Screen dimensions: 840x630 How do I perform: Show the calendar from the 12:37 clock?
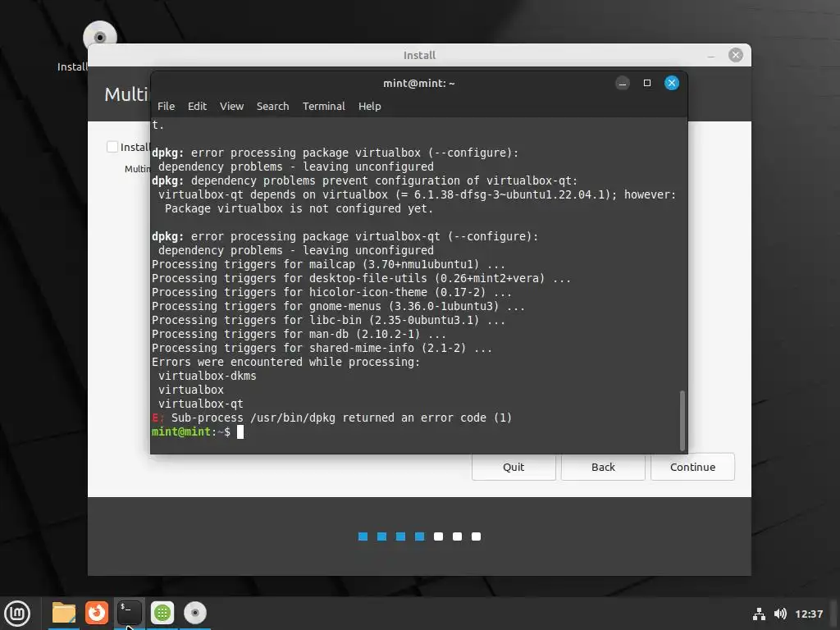click(809, 614)
